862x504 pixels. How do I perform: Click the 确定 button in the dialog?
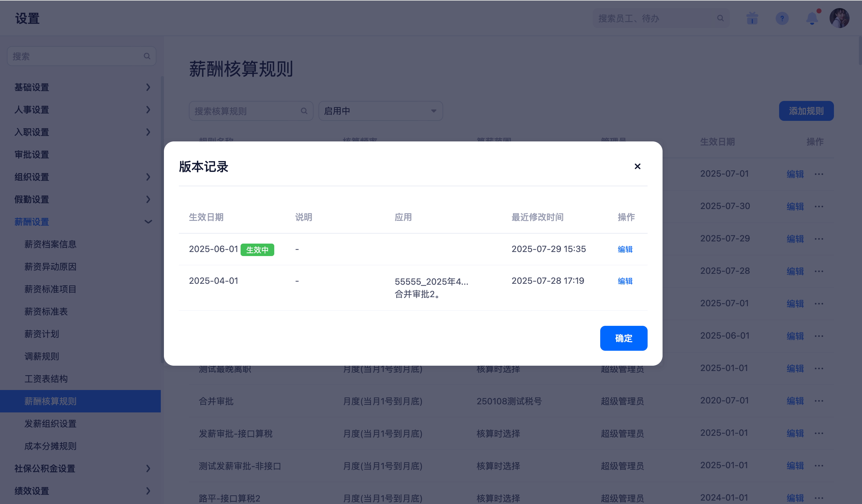(624, 338)
